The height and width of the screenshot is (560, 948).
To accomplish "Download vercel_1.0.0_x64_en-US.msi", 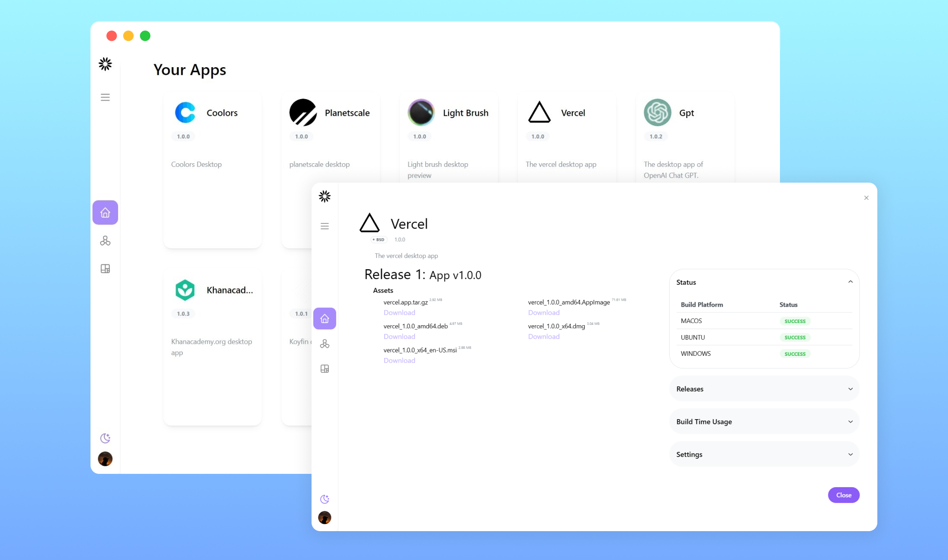I will pyautogui.click(x=399, y=360).
